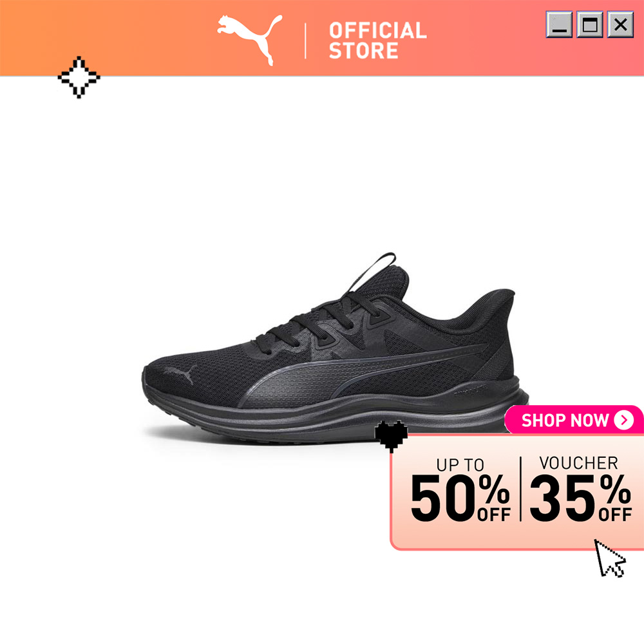Minimize using the retro underscore button
Image resolution: width=644 pixels, height=644 pixels.
click(559, 24)
